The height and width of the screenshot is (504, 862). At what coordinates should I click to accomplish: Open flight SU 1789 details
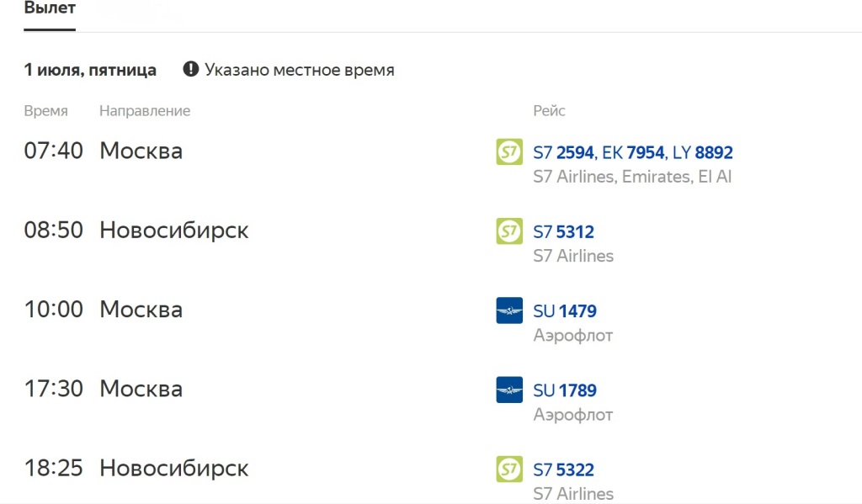[x=565, y=390]
